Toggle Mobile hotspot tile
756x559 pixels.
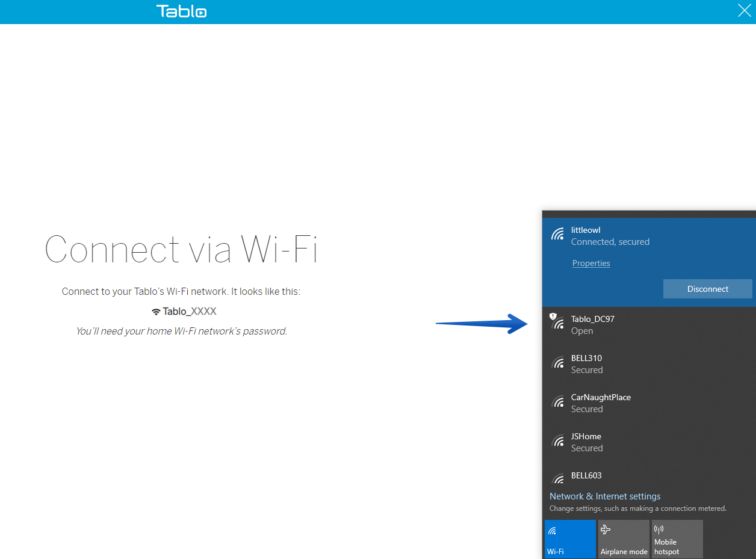tap(677, 539)
